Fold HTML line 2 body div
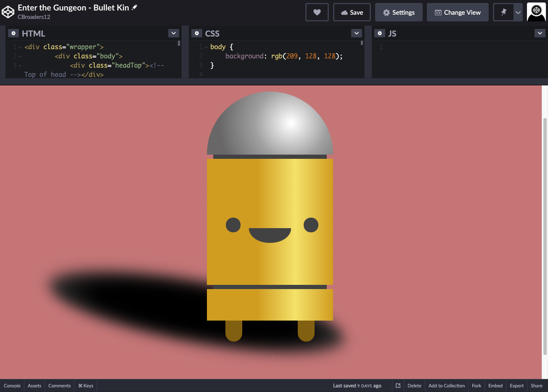 point(20,56)
